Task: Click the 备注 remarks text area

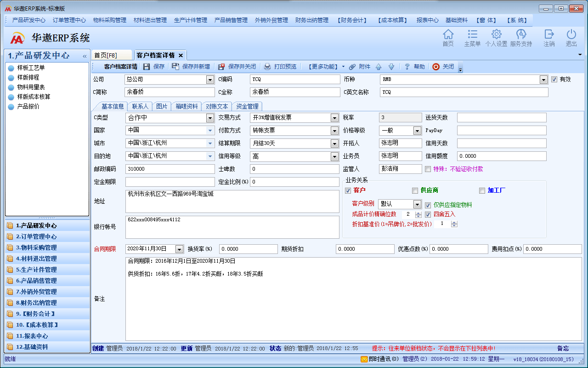Action: tap(353, 299)
